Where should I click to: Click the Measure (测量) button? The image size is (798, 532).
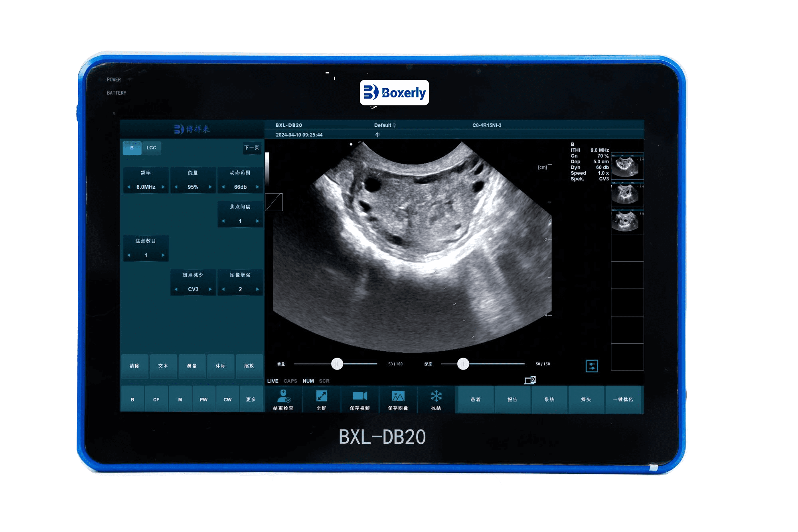tap(192, 366)
